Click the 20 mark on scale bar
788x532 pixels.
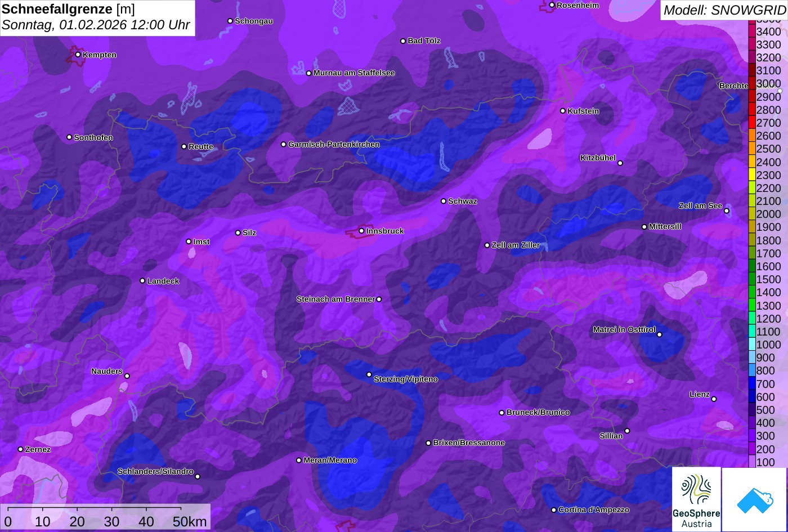[x=77, y=522]
